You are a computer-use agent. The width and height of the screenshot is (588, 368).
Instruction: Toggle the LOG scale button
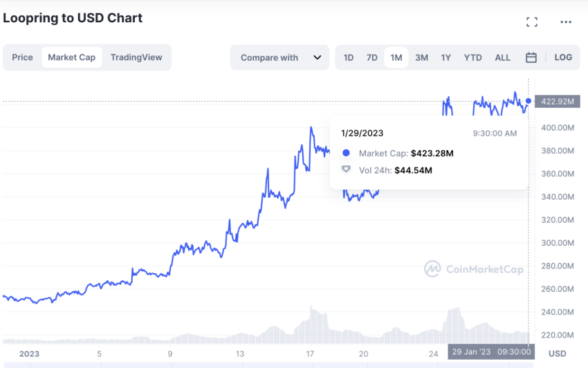coord(563,57)
